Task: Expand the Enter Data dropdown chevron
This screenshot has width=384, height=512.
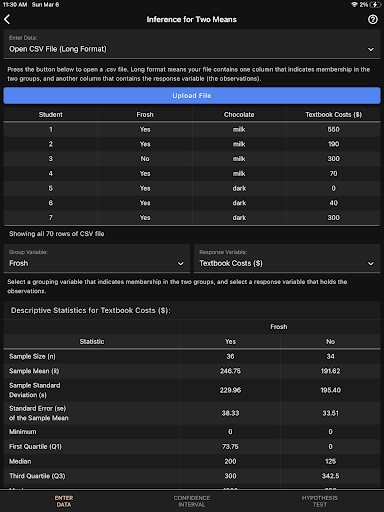Action: click(371, 49)
